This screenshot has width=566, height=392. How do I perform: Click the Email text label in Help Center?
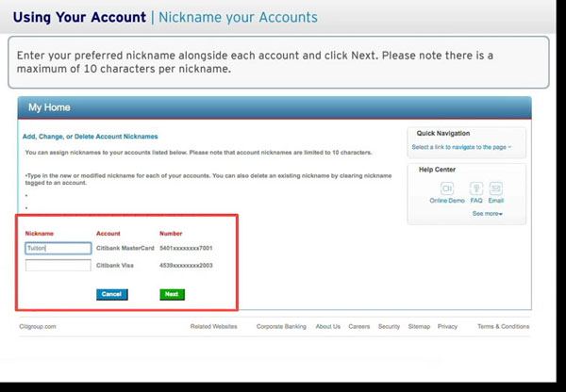coord(496,201)
